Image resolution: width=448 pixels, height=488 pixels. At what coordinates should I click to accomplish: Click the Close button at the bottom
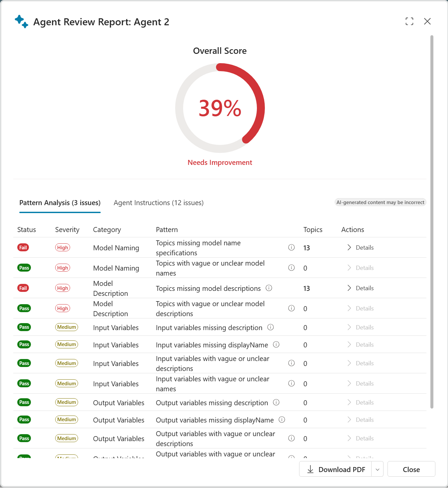tap(411, 469)
